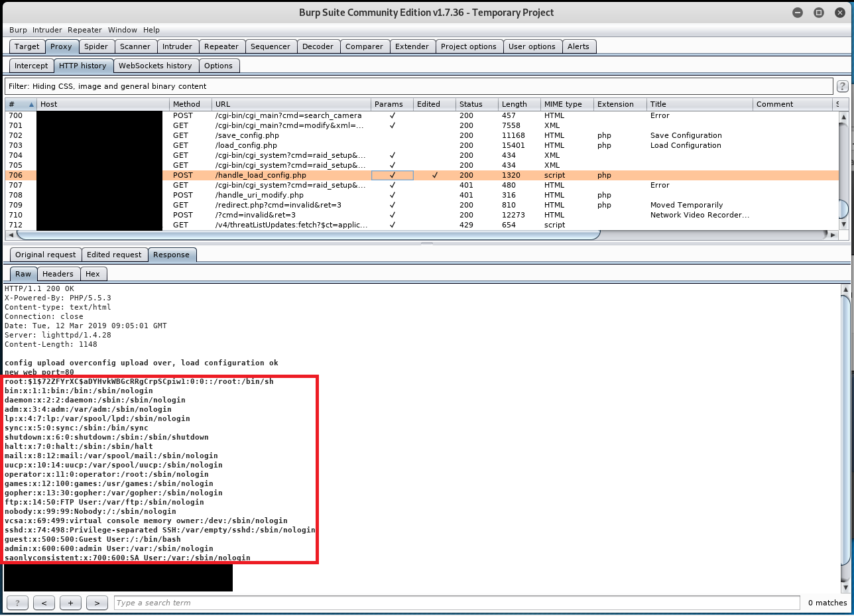Screen dimensions: 854x616
Task: Select row 709 /redirect.php request
Action: [x=422, y=205]
